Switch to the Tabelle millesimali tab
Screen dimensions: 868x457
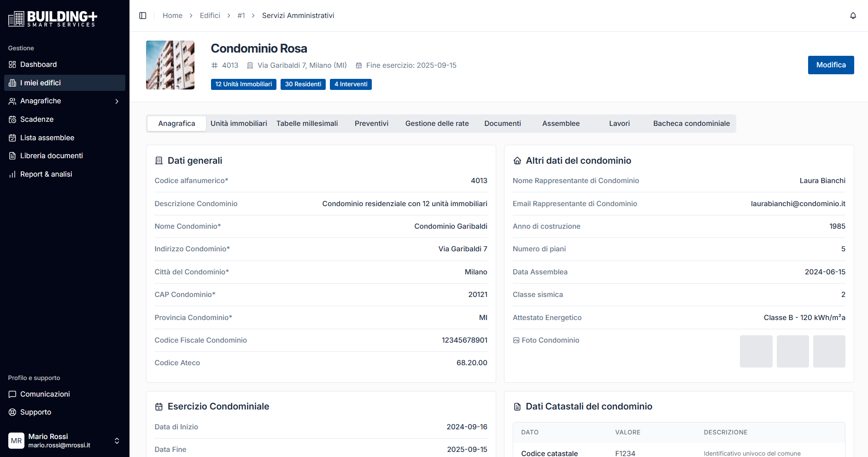point(307,124)
